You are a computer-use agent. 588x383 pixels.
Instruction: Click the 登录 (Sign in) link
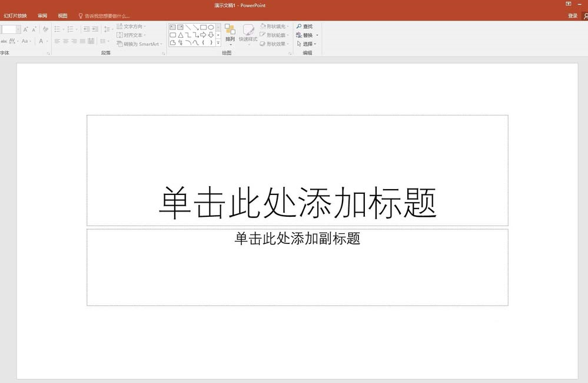(x=572, y=16)
